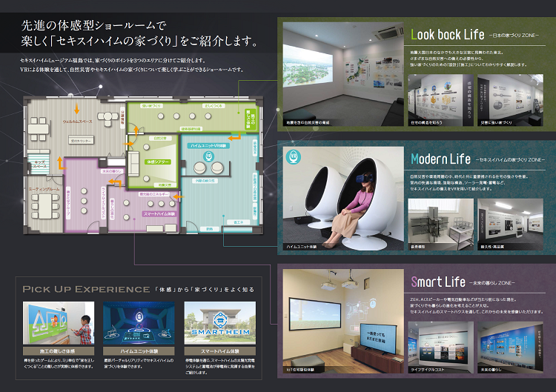
Task: Open 住宅の構造を知ろう thumbnail
Action: point(441,100)
